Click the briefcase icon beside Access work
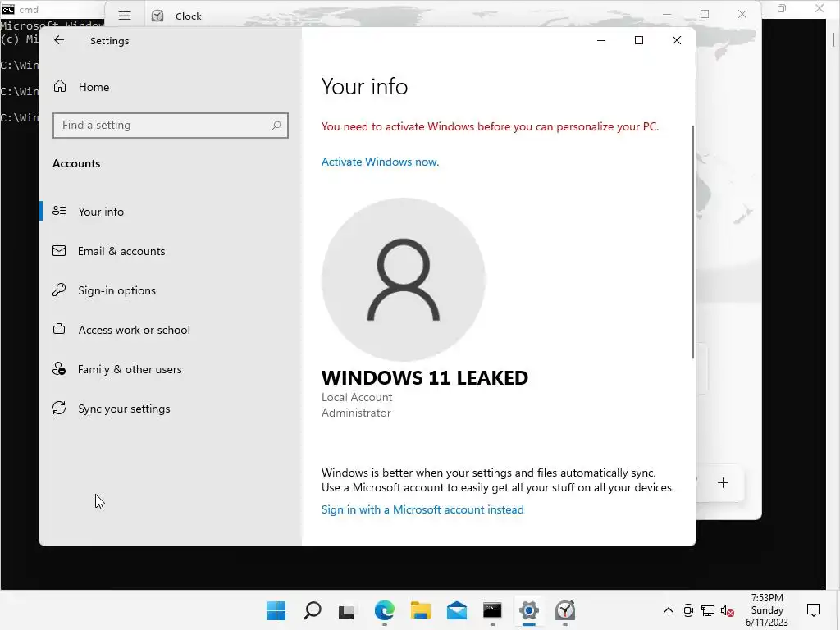Viewport: 840px width, 630px height. coord(59,329)
